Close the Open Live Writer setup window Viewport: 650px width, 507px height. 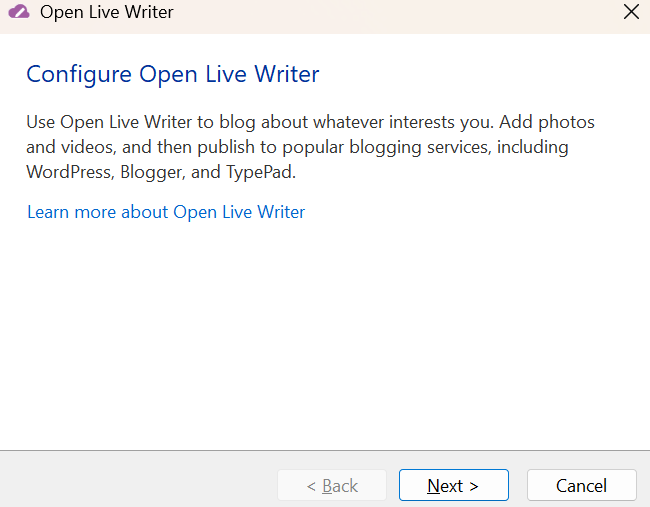(630, 13)
